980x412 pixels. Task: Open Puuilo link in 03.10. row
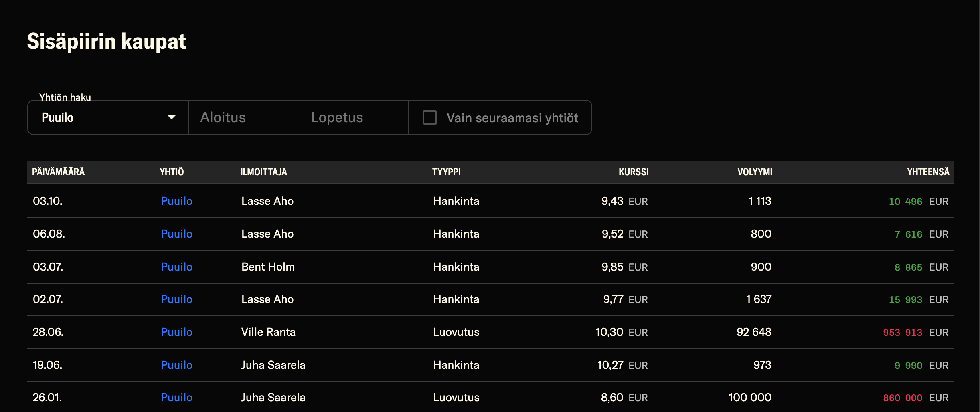tap(176, 201)
